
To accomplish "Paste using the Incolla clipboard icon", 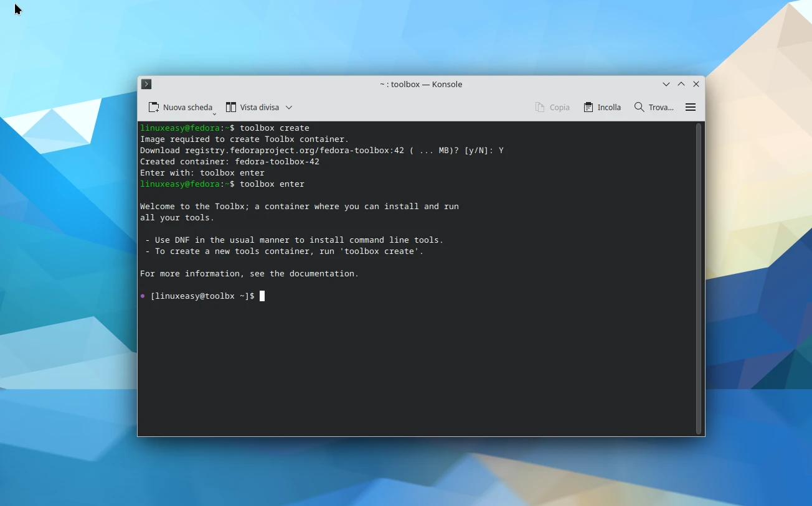I will click(x=588, y=107).
